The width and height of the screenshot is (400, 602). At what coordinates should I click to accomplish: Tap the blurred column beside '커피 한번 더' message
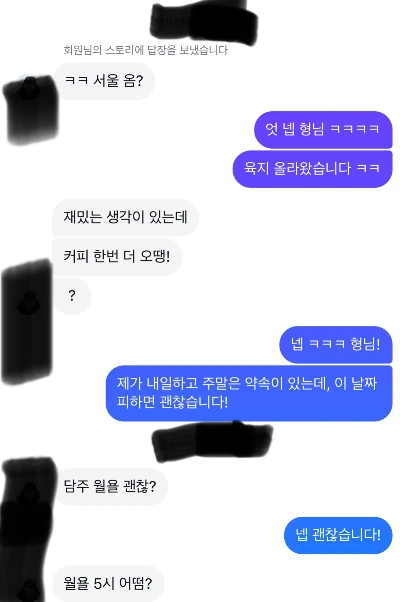coord(26,322)
